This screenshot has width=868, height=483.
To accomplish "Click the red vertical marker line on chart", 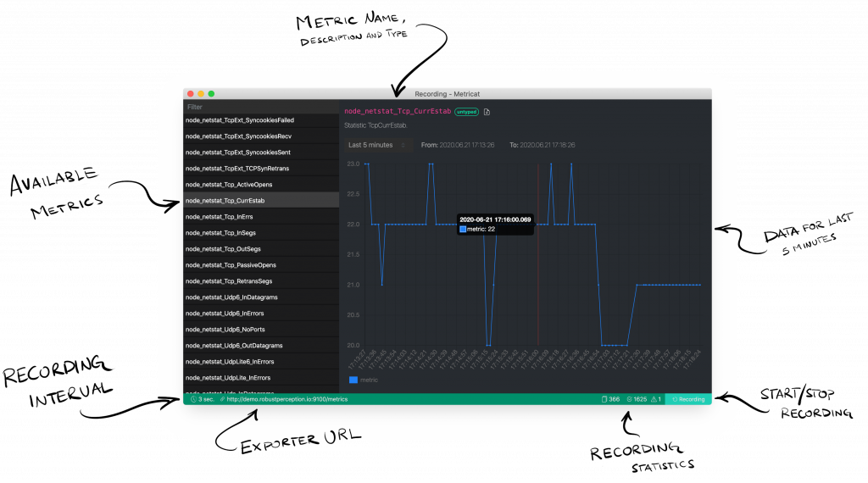I will 538,254.
